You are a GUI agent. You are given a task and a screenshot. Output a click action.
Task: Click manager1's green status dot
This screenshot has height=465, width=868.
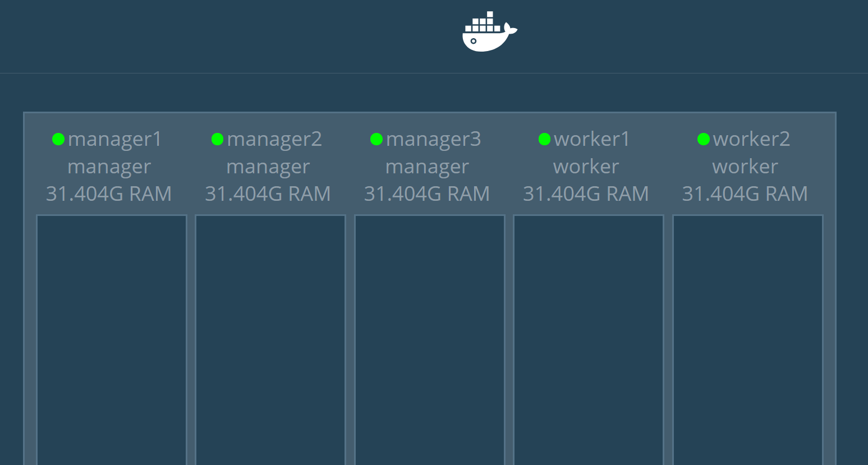click(58, 139)
